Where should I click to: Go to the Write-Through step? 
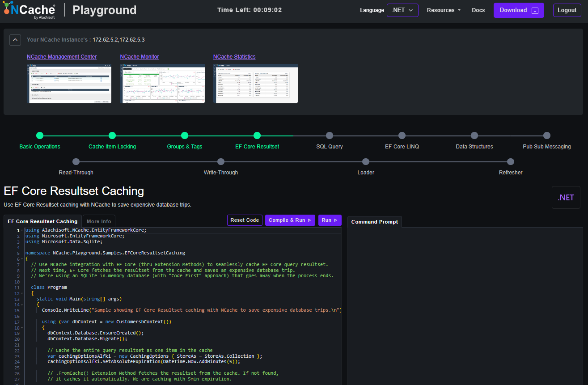(221, 161)
